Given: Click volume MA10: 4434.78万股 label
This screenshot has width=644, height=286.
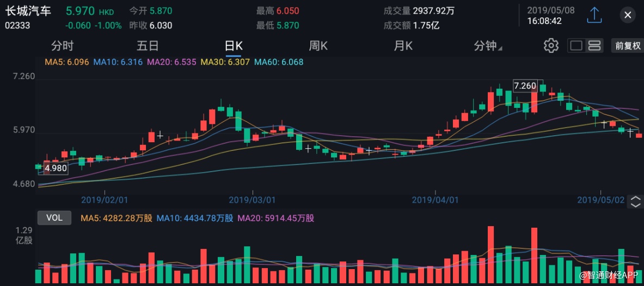Looking at the screenshot, I should tap(195, 218).
